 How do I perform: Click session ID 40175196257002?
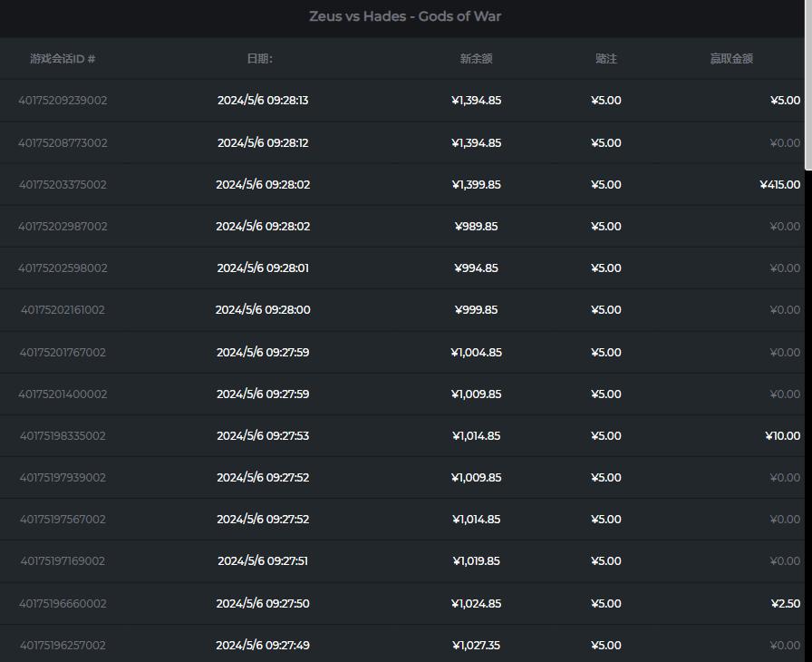tap(63, 646)
